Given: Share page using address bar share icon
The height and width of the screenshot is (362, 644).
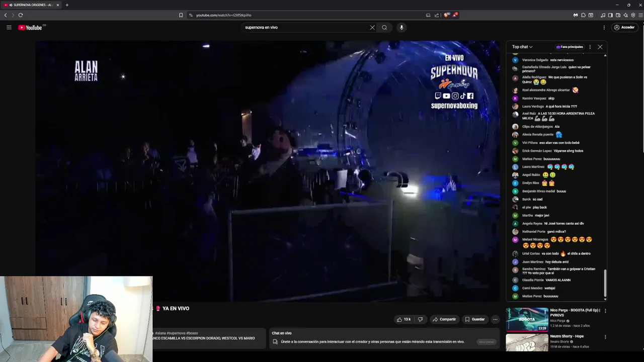Looking at the screenshot, I should click(437, 15).
